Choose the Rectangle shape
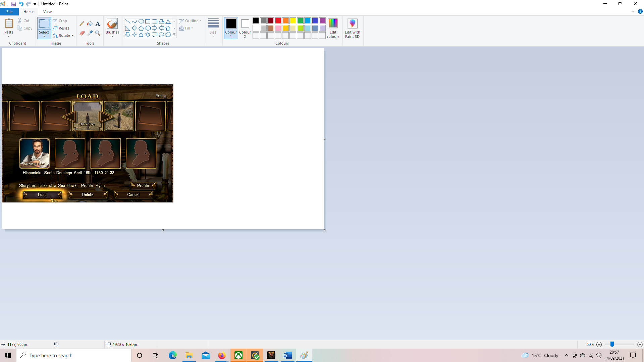The image size is (644, 362). tap(148, 21)
